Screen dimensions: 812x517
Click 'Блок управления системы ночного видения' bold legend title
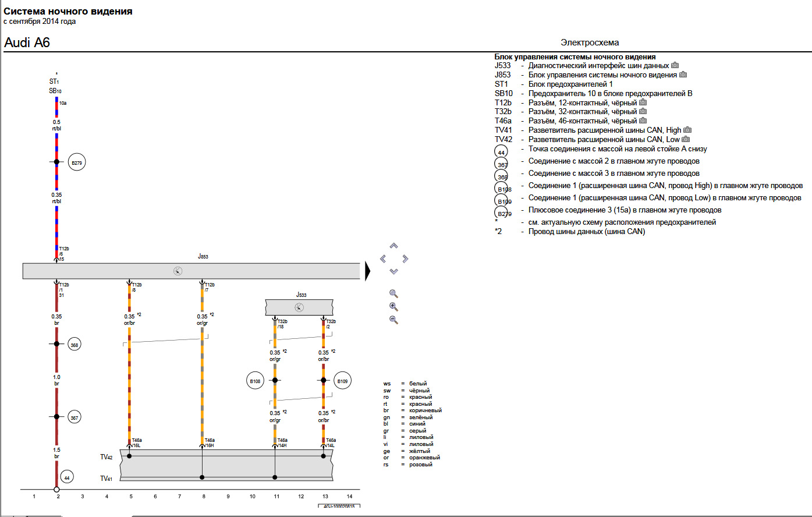(x=575, y=57)
